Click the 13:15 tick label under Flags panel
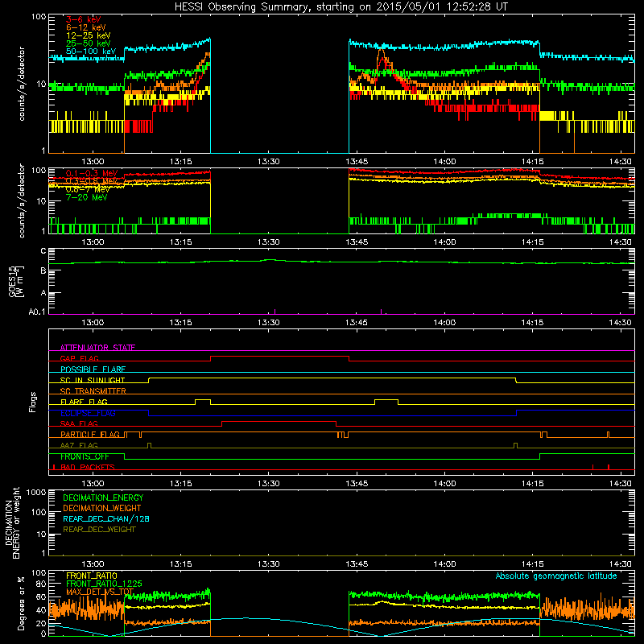This screenshot has width=644, height=644. [x=180, y=484]
